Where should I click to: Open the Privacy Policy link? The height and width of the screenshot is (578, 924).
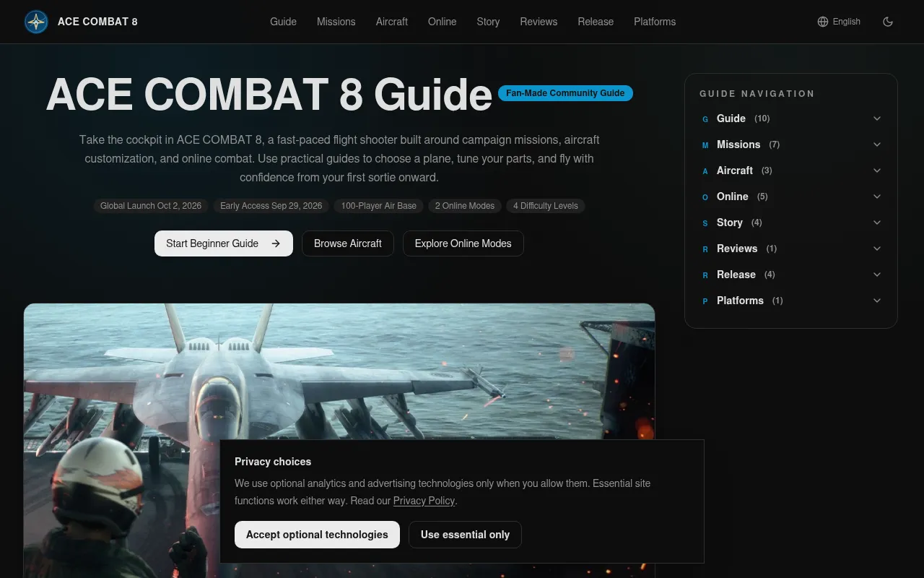click(x=424, y=501)
